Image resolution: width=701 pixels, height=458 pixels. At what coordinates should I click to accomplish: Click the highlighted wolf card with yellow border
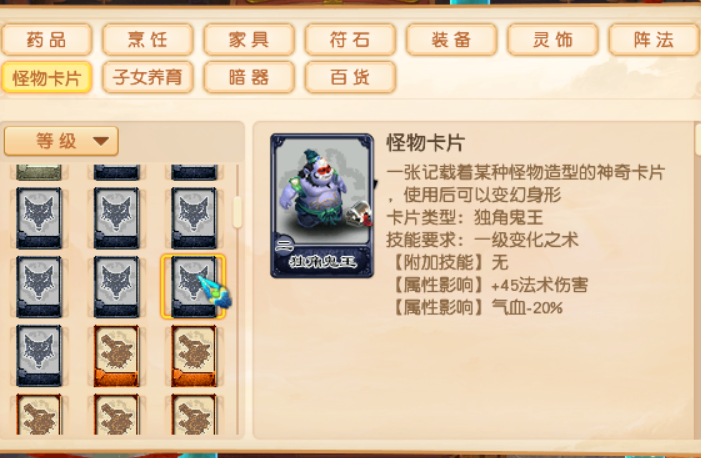193,287
